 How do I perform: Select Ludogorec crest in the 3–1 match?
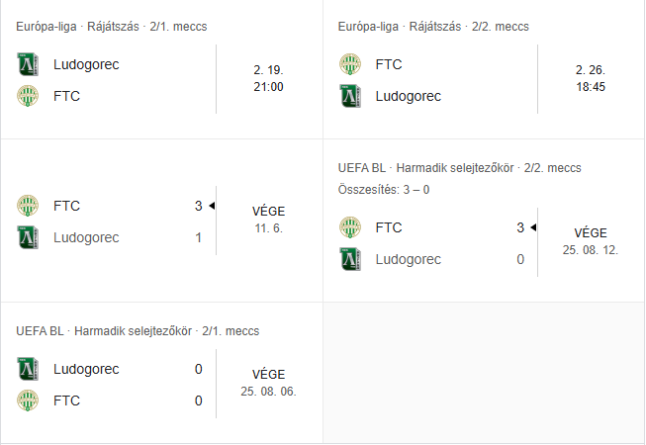click(x=28, y=238)
